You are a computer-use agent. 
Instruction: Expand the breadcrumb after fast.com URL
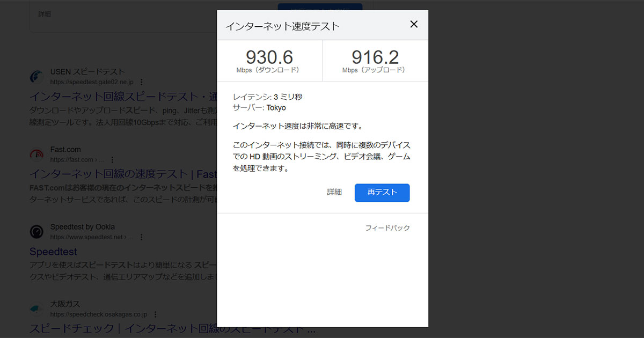(x=100, y=159)
